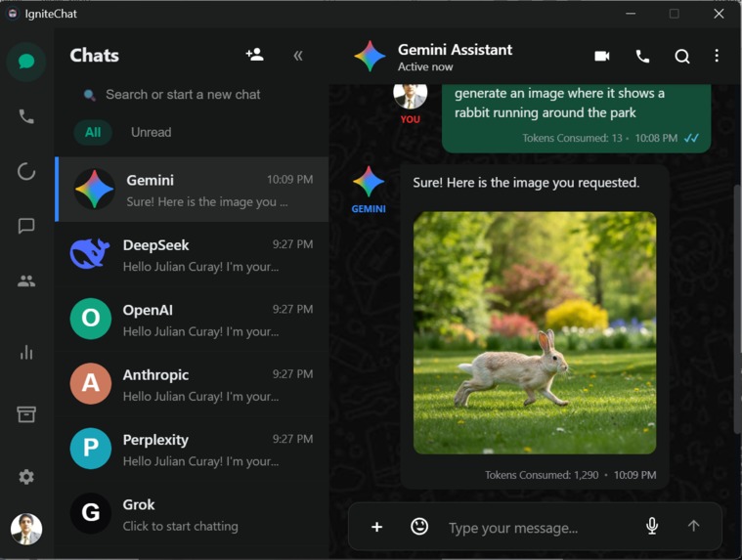Screen dimensions: 742x560
Task: Click the teal Perplexity 'P' avatar
Action: (x=90, y=448)
